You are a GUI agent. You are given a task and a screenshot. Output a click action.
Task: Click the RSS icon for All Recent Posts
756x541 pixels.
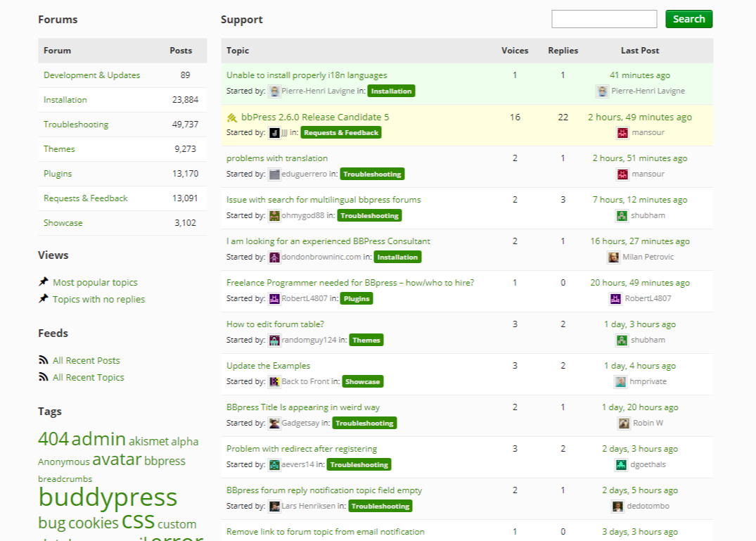tap(44, 359)
